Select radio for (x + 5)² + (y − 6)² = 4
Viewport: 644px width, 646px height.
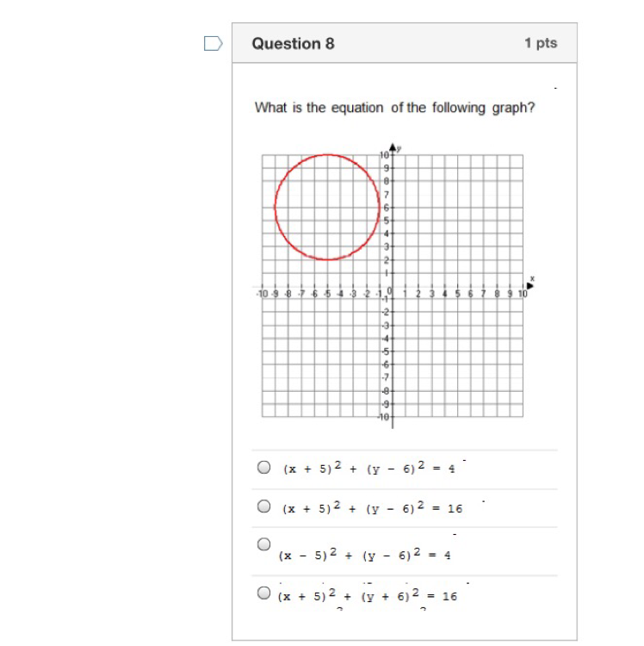264,468
